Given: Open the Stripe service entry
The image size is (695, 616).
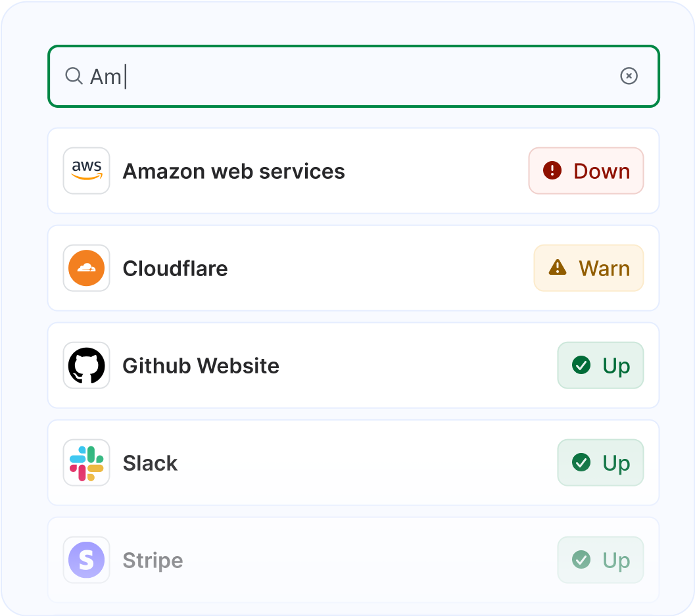Looking at the screenshot, I should [329, 559].
